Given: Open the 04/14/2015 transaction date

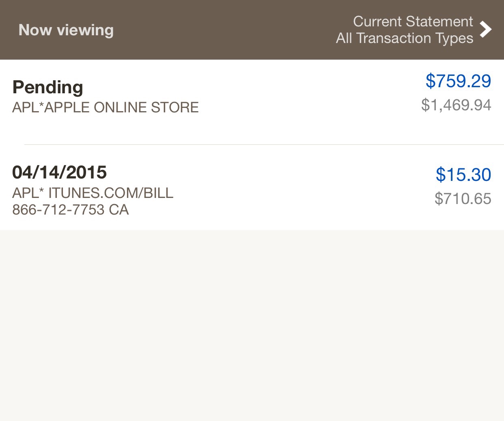Looking at the screenshot, I should (60, 172).
